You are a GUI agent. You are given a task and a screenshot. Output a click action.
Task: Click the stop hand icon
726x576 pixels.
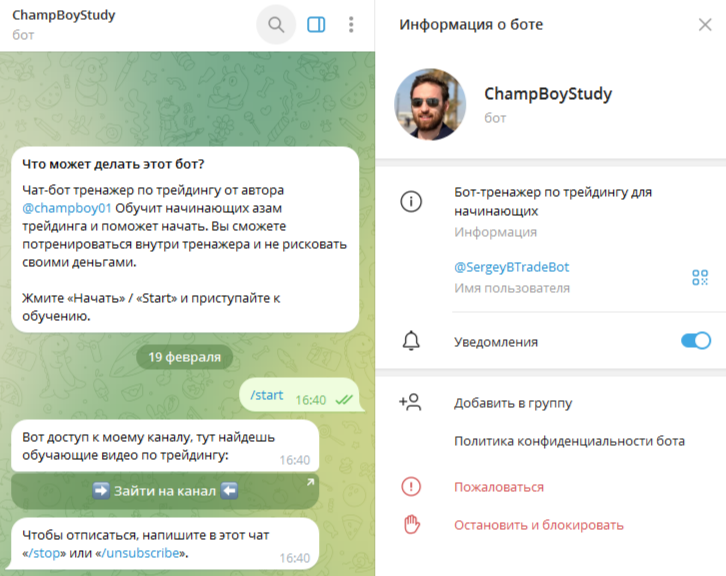coord(411,525)
